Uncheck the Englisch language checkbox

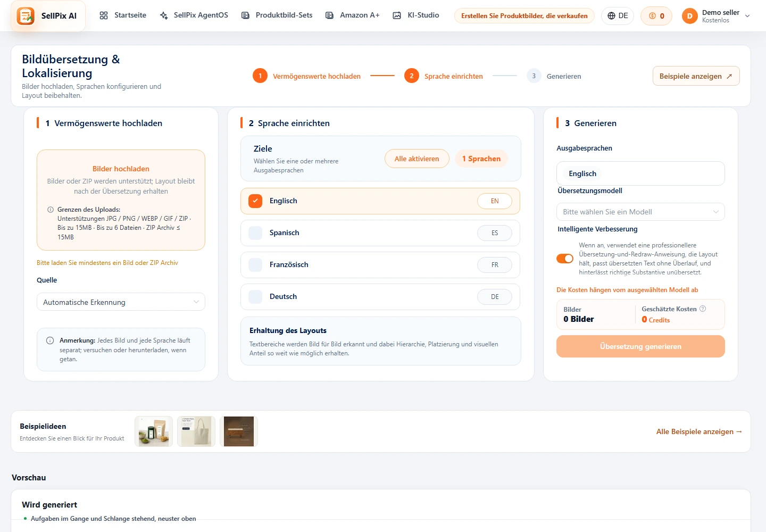[255, 201]
